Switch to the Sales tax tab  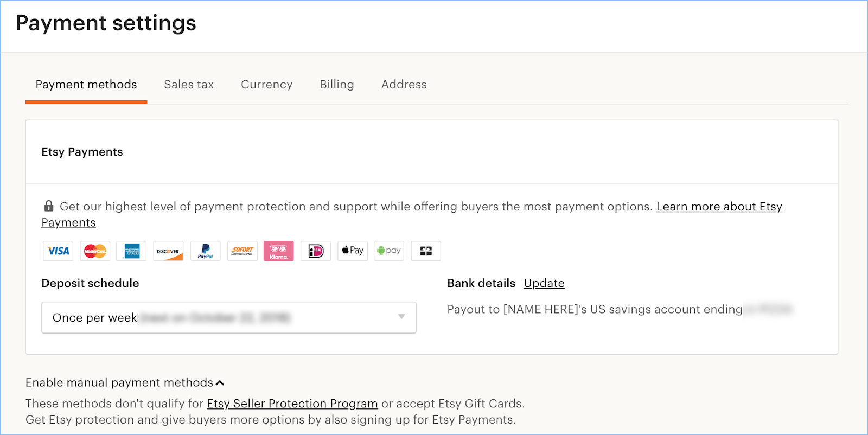pyautogui.click(x=189, y=85)
